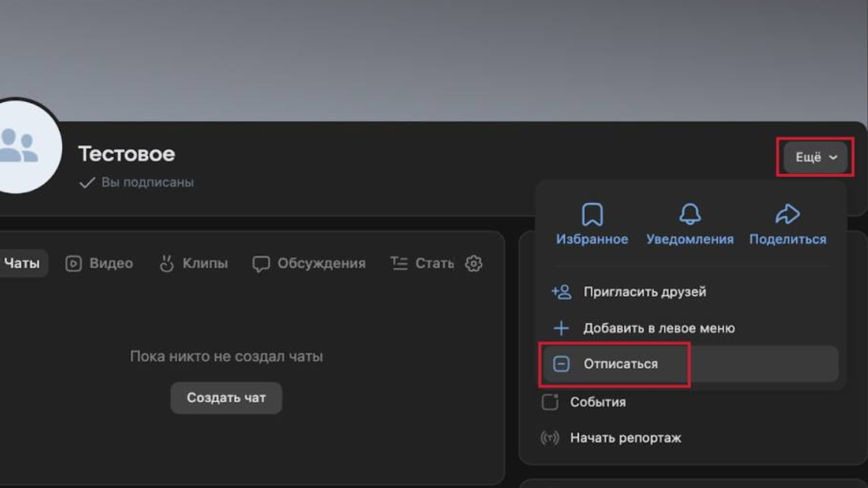868x488 pixels.
Task: Click the person-plus invite icon
Action: pos(561,292)
